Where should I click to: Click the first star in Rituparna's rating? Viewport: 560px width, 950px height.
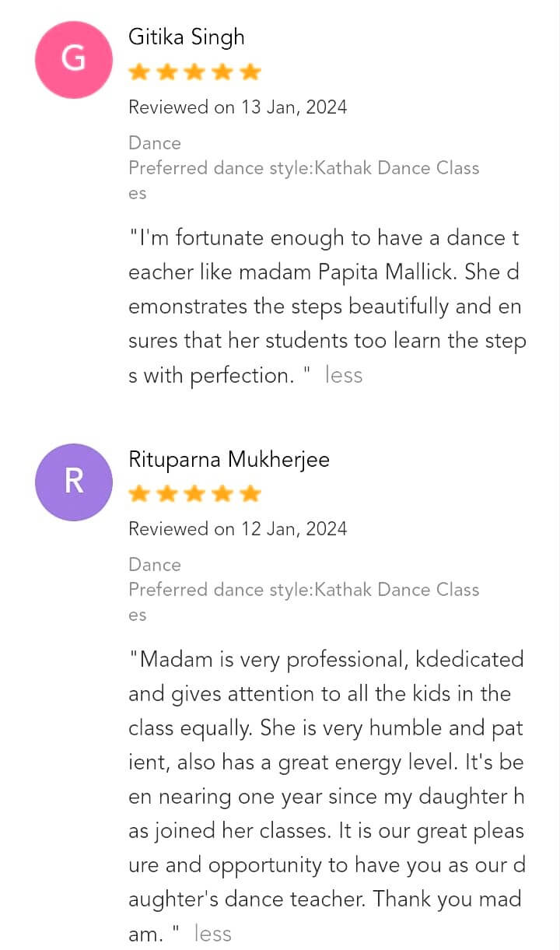coord(139,494)
